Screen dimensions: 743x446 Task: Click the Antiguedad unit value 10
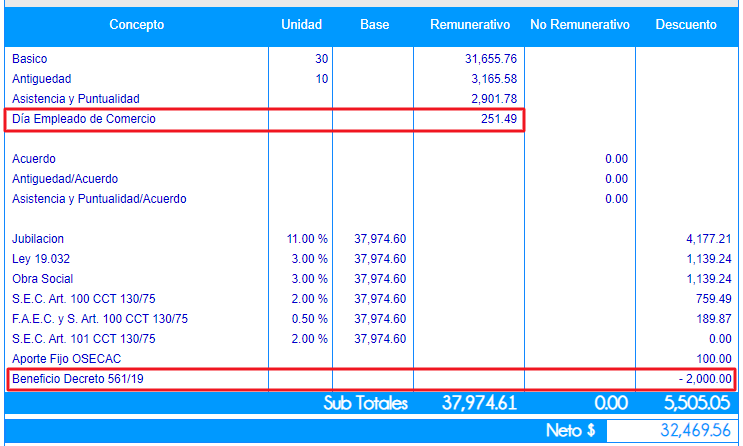point(321,79)
